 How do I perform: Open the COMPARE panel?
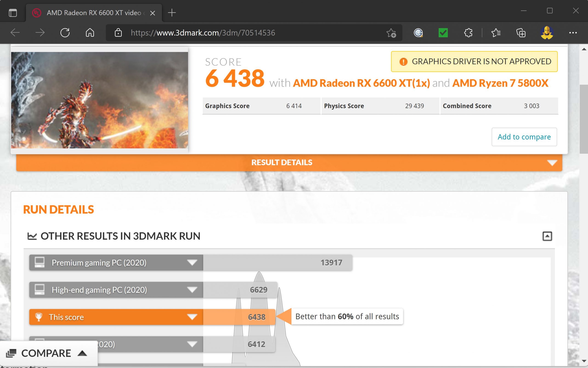49,353
